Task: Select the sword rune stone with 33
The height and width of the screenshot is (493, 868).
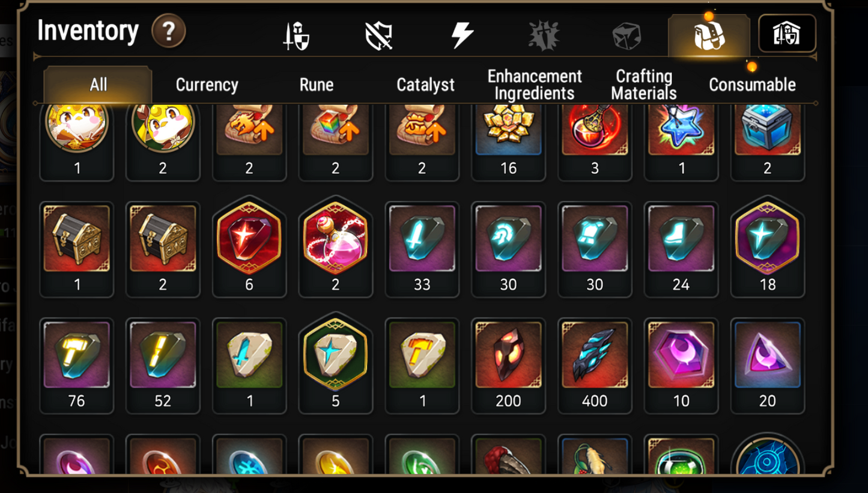Action: pos(422,250)
